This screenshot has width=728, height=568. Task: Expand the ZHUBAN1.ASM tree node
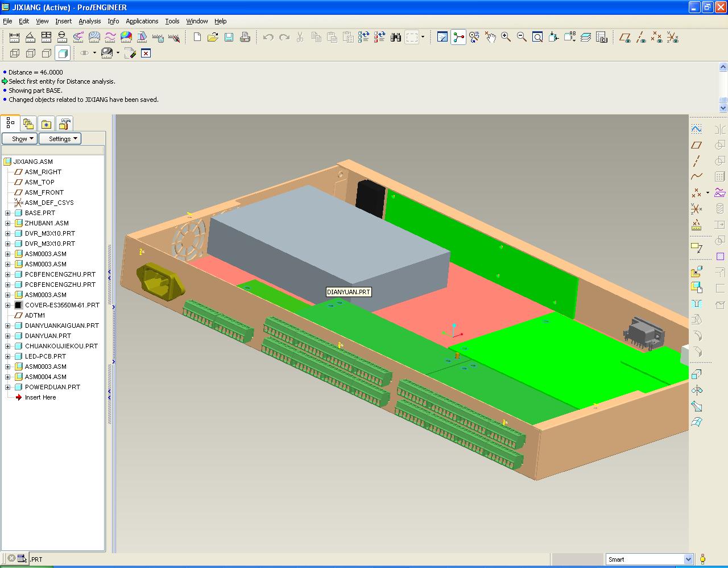(8, 223)
